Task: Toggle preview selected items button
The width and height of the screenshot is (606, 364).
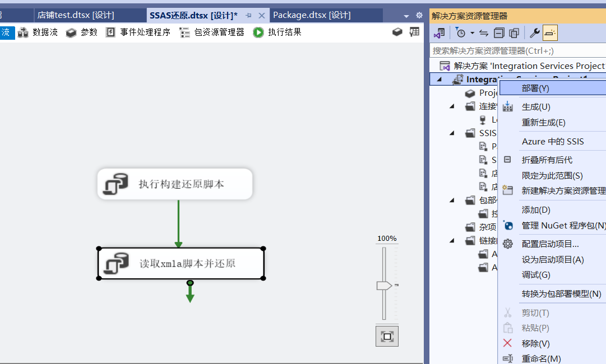Action: pos(550,33)
